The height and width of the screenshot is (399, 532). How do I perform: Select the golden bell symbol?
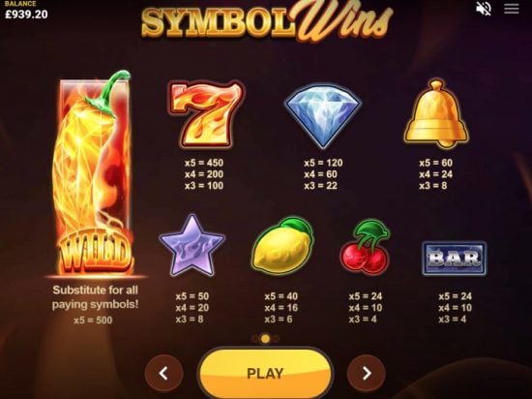[x=436, y=113]
